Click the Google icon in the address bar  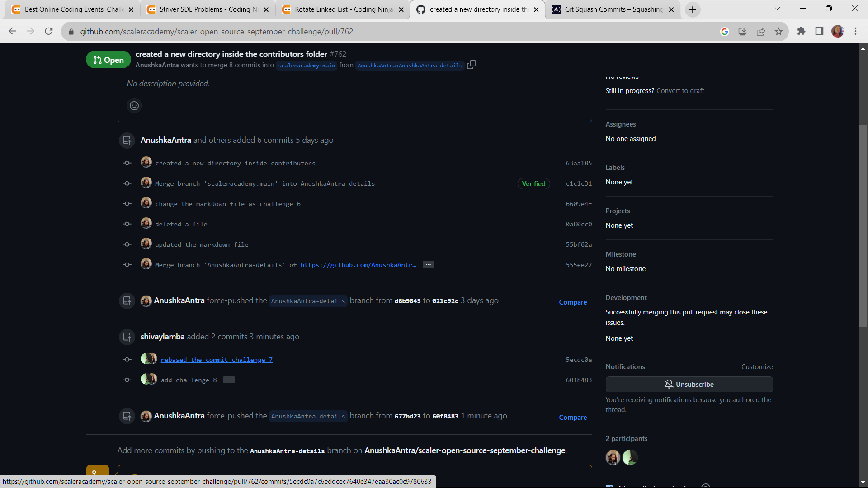725,31
